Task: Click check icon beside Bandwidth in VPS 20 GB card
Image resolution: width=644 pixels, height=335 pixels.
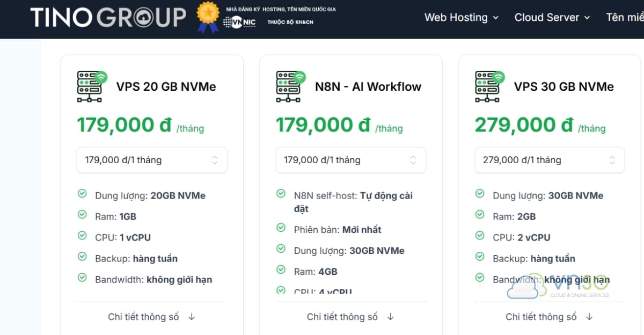Action: click(x=82, y=277)
